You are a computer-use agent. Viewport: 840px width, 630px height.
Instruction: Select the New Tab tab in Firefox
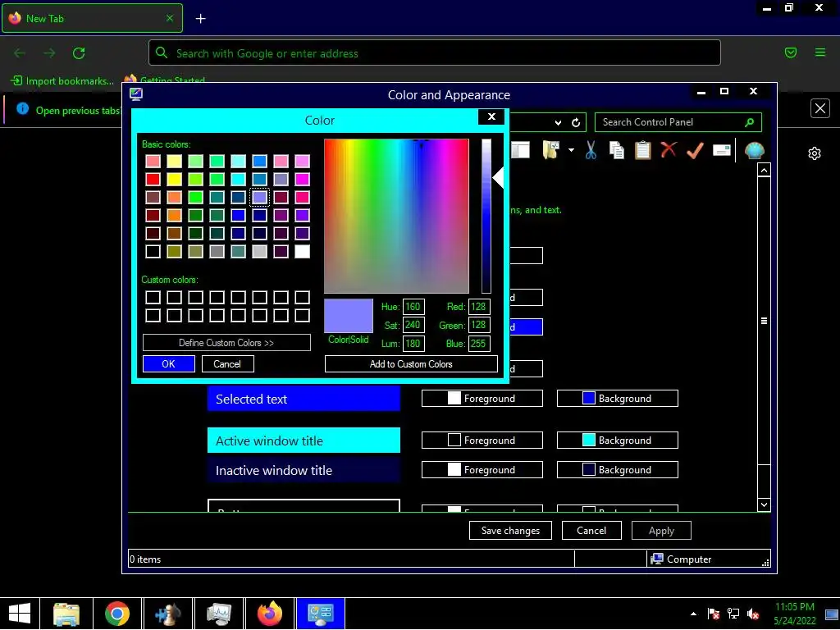click(92, 19)
